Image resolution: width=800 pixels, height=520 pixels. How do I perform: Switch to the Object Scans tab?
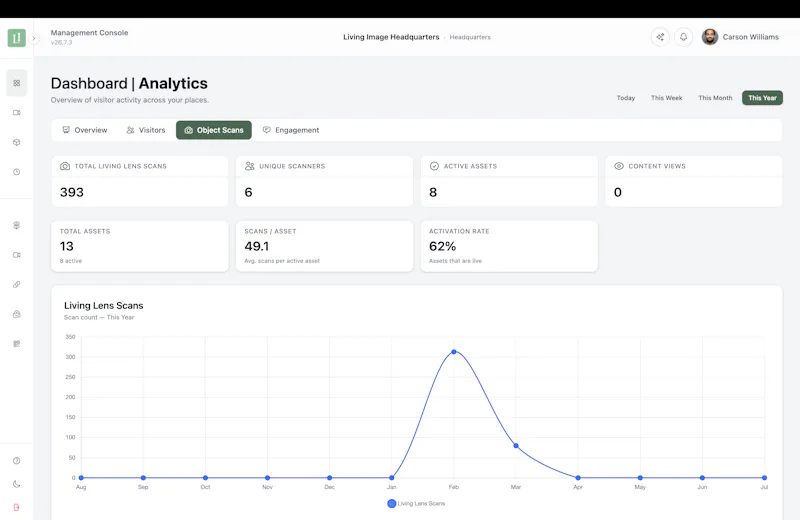(214, 130)
